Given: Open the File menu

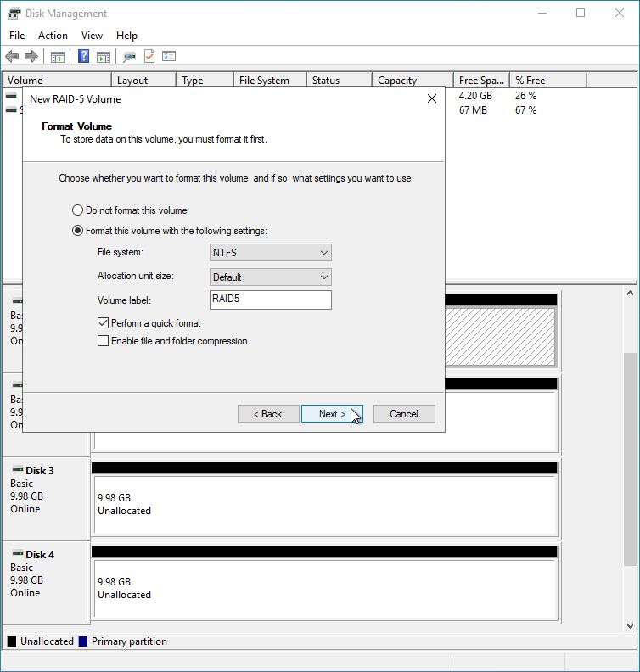Looking at the screenshot, I should pos(17,36).
